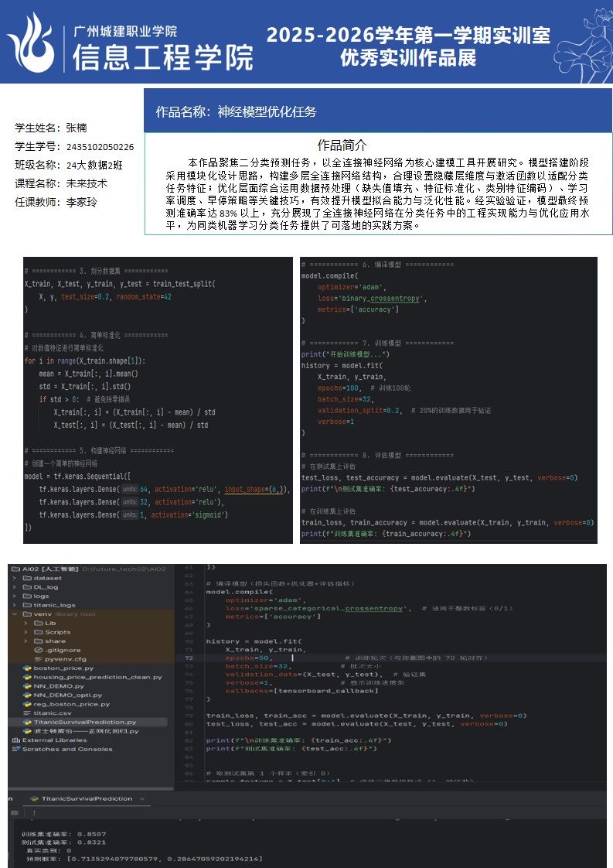This screenshot has width=613, height=868.
Task: Click the Scratches and Consoles icon
Action: click(16, 749)
